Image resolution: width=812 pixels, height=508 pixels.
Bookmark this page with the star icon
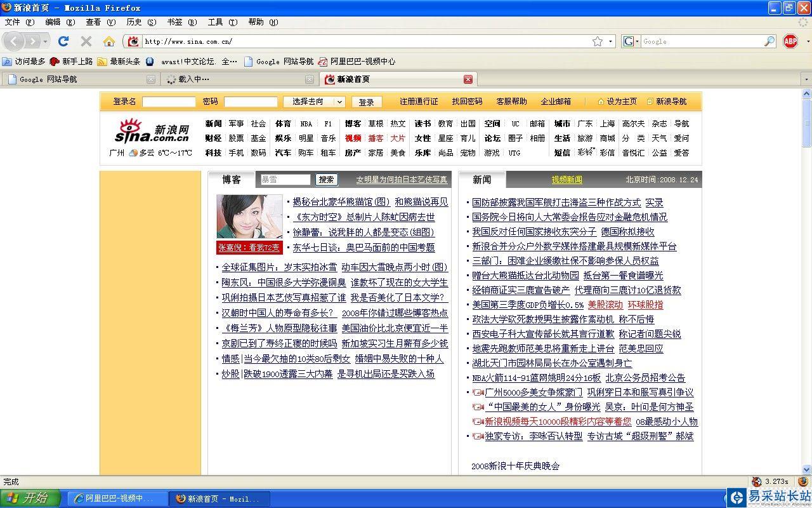pyautogui.click(x=598, y=41)
